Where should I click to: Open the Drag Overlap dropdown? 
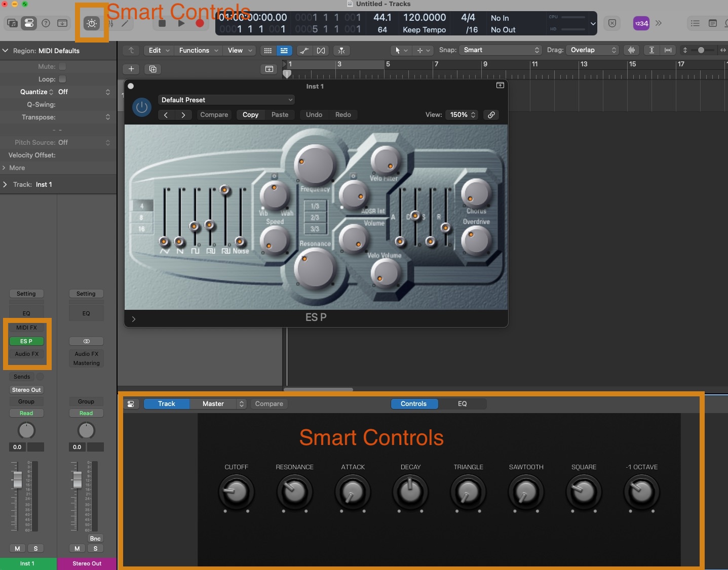(x=593, y=50)
